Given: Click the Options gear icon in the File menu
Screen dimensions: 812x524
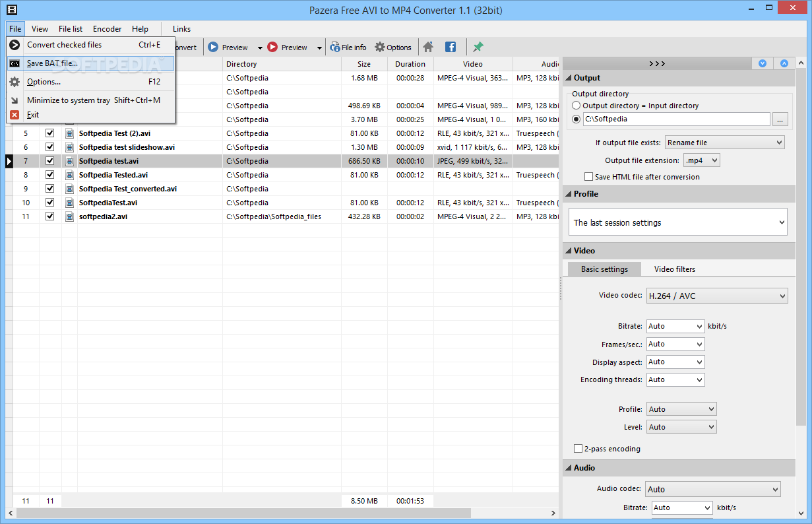Looking at the screenshot, I should pos(15,82).
